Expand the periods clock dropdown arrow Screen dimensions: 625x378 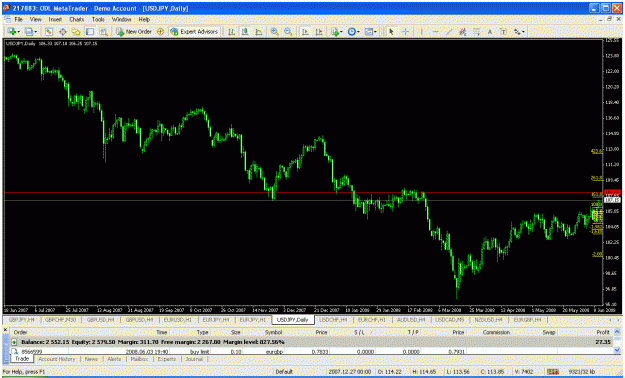[x=358, y=32]
